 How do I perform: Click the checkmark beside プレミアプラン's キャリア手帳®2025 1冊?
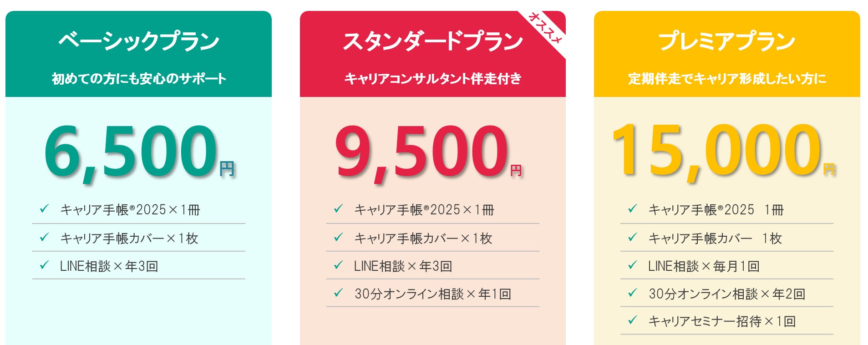pyautogui.click(x=632, y=209)
